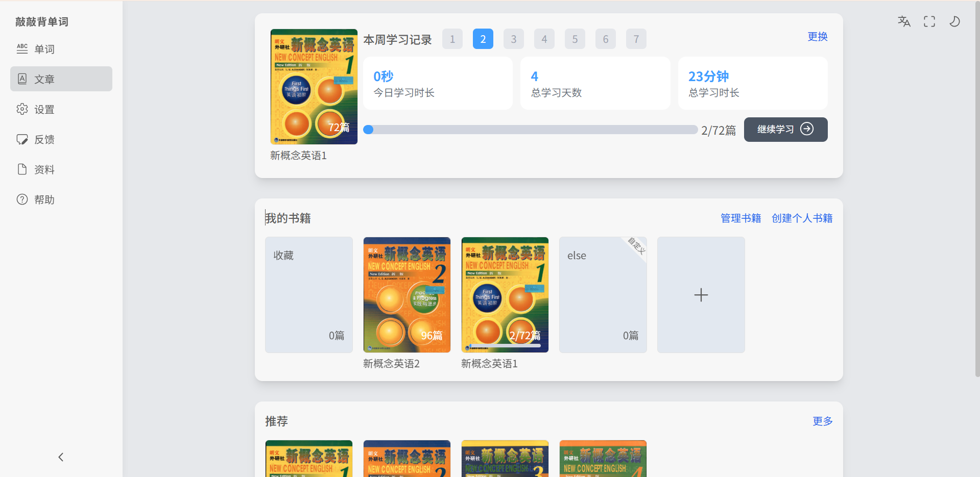The image size is (980, 477).
Task: Click the 更换 link to change book
Action: [818, 37]
